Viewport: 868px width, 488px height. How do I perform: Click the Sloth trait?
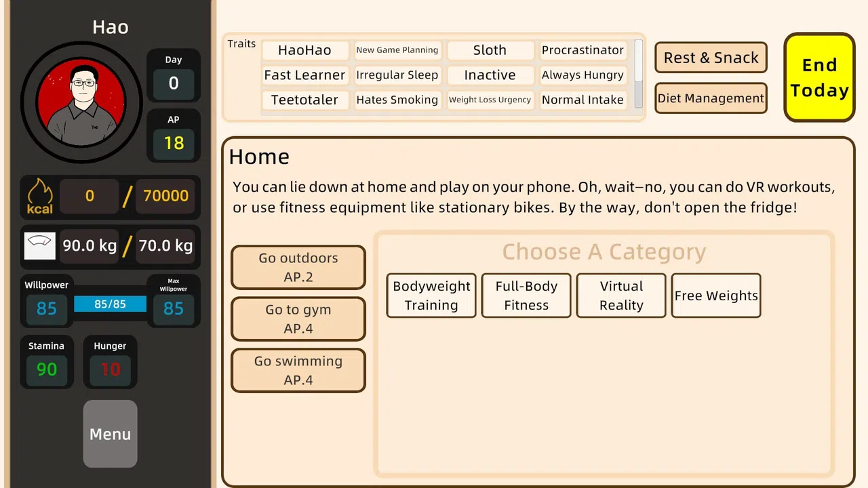[490, 50]
